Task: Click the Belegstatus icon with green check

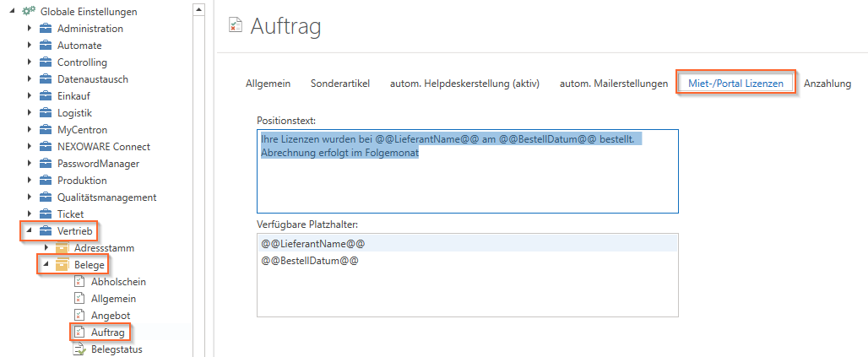Action: 80,349
